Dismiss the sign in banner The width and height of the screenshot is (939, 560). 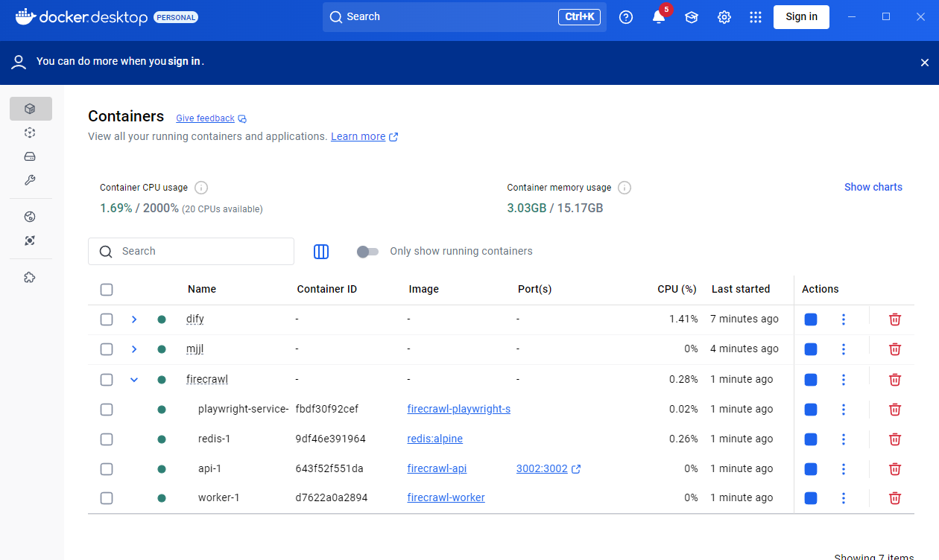(x=924, y=63)
